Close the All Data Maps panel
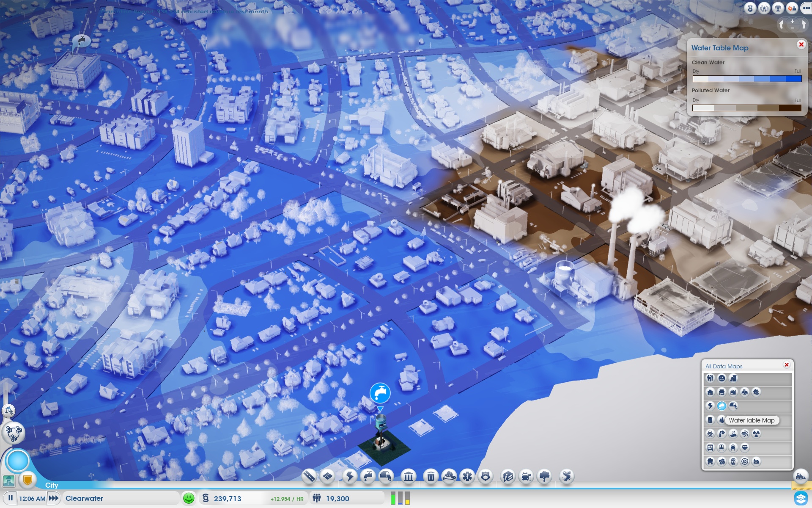This screenshot has height=508, width=812. [787, 365]
